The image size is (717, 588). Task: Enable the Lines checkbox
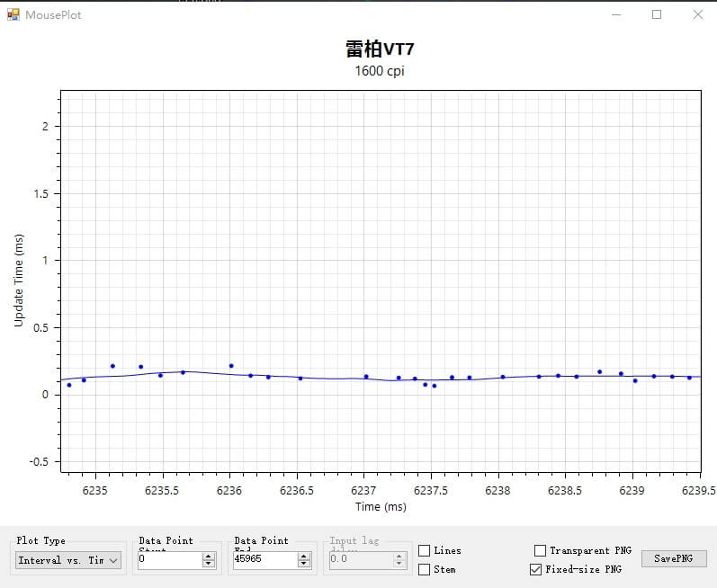(x=425, y=550)
